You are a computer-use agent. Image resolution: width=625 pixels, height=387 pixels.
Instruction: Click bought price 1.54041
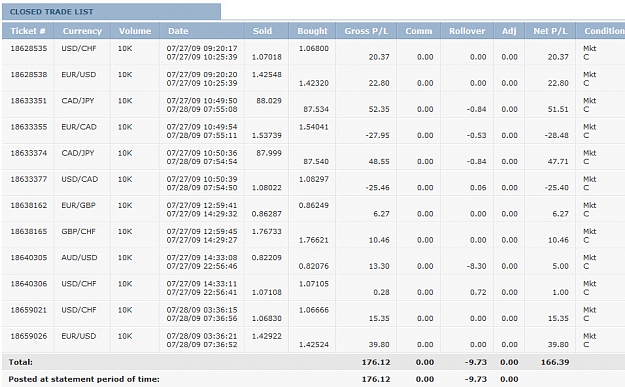(x=314, y=127)
